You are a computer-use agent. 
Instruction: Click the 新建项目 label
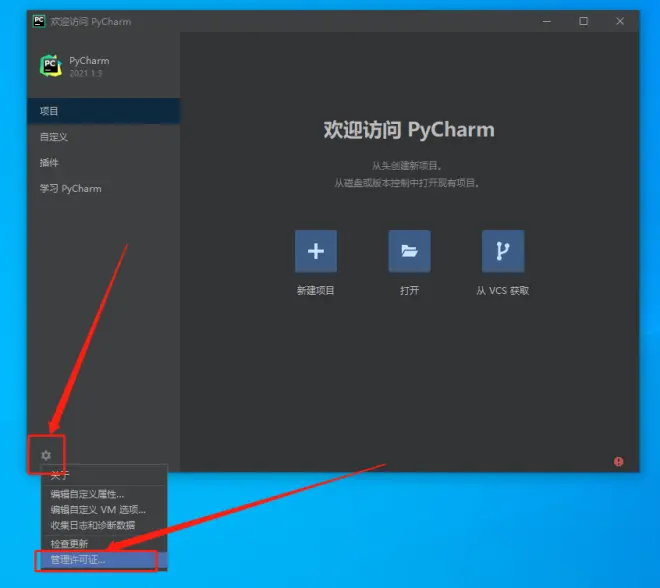click(316, 290)
